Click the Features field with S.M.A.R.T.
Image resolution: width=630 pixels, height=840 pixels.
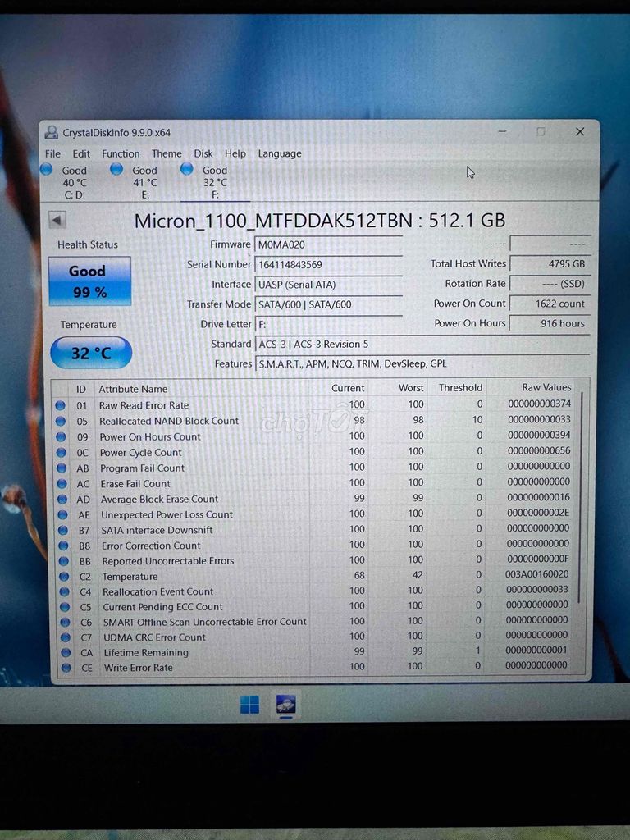(422, 364)
